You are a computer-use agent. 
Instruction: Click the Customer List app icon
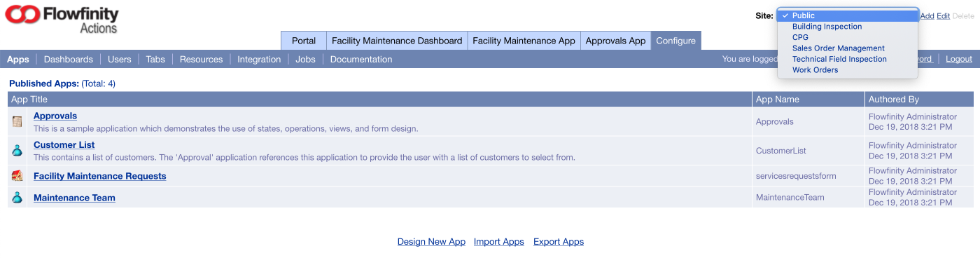[x=17, y=150]
